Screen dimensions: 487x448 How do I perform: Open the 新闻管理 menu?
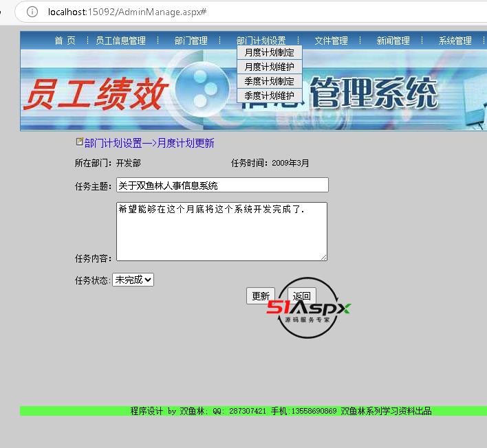(393, 41)
